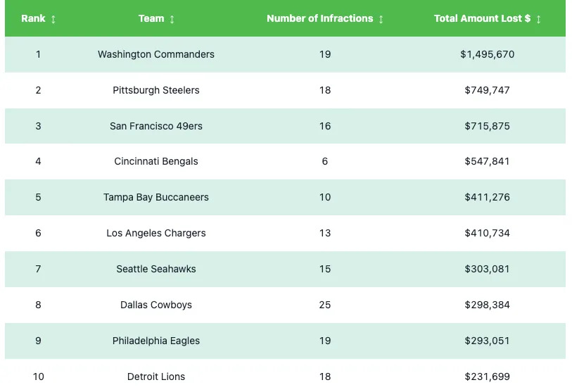
Task: Click Dallas Cowboys' 25 infractions value
Action: (x=325, y=305)
